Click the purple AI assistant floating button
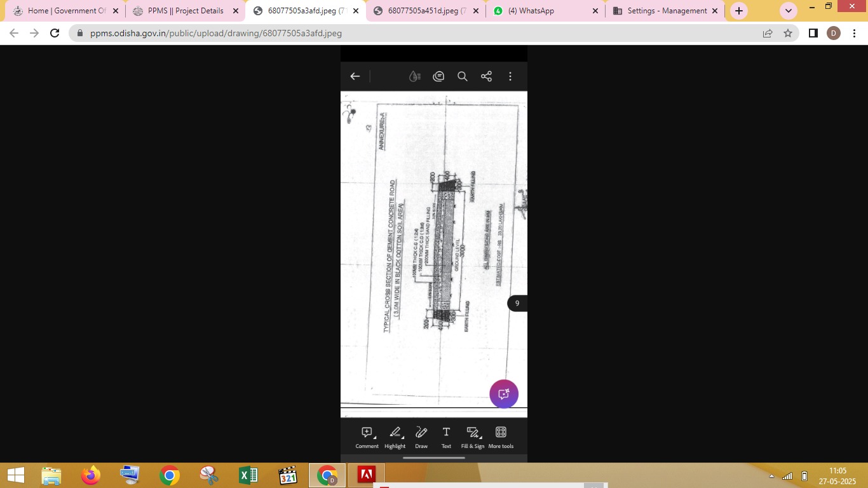 504,394
